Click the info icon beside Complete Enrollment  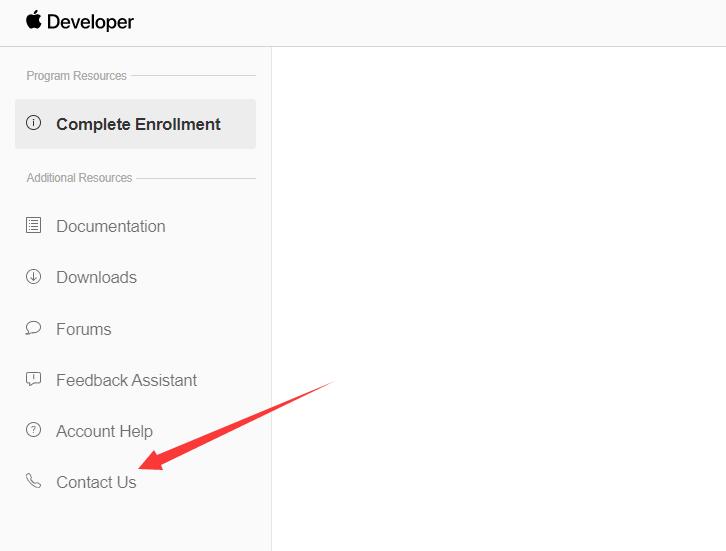click(33, 123)
